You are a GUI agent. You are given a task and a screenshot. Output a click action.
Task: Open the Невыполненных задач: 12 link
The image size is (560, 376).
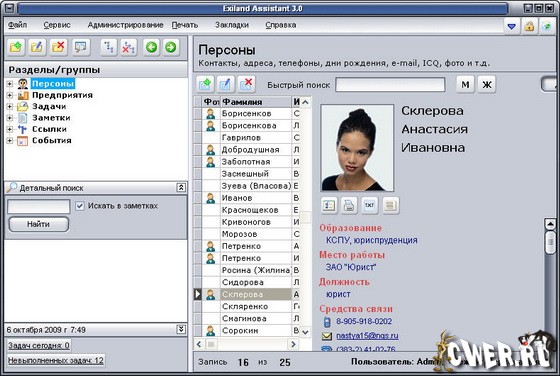tap(56, 360)
